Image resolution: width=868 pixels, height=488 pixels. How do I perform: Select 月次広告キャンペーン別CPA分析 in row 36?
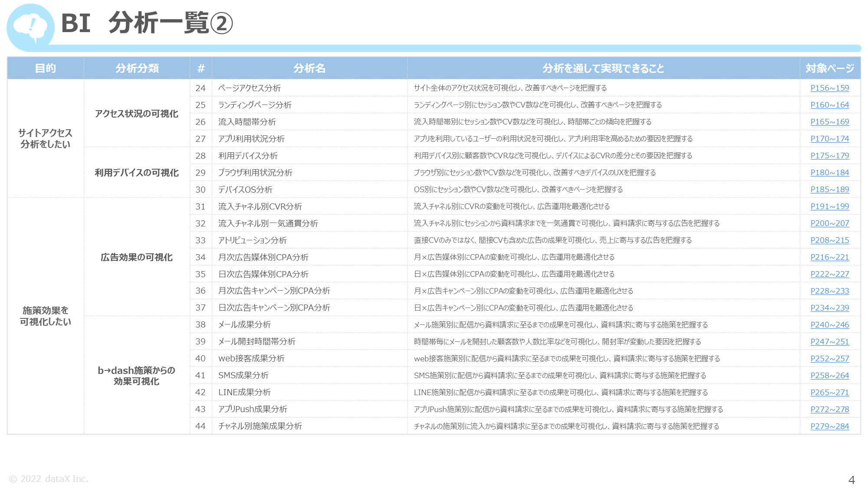point(274,291)
